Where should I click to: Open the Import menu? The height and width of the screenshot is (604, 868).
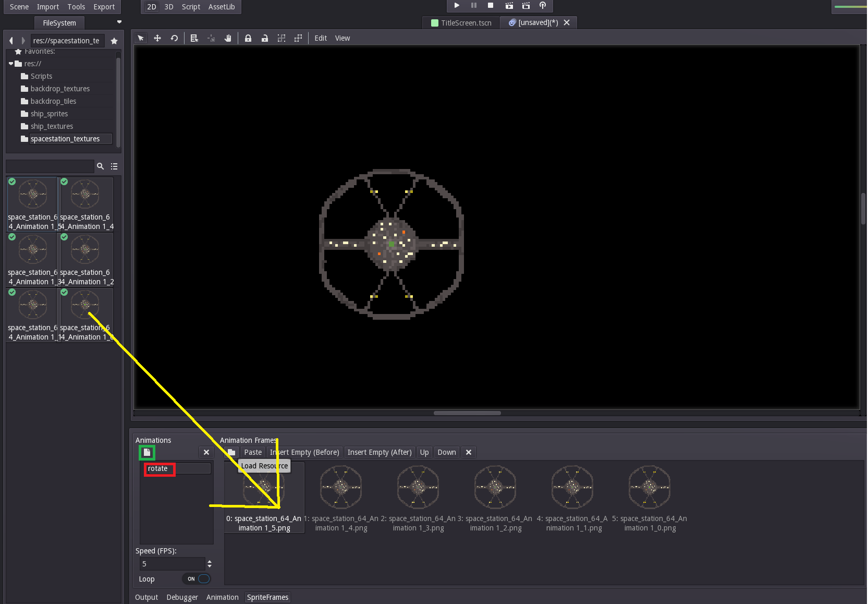pyautogui.click(x=48, y=7)
